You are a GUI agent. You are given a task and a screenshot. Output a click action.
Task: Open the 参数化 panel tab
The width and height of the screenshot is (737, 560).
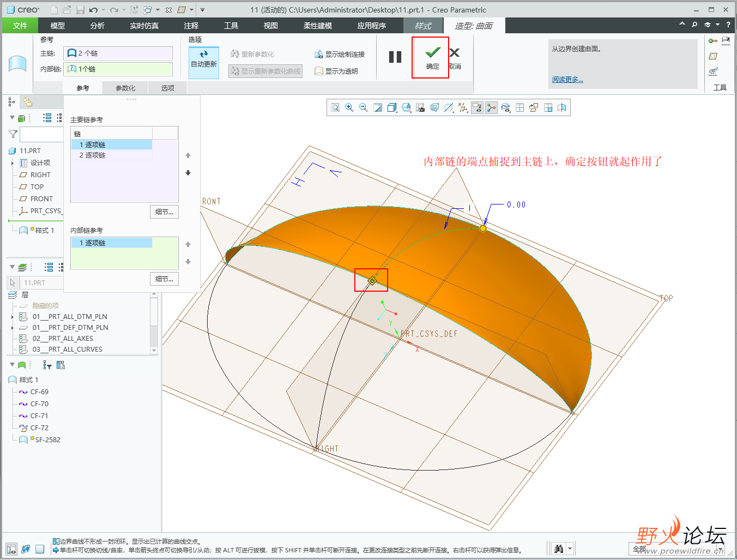point(125,88)
